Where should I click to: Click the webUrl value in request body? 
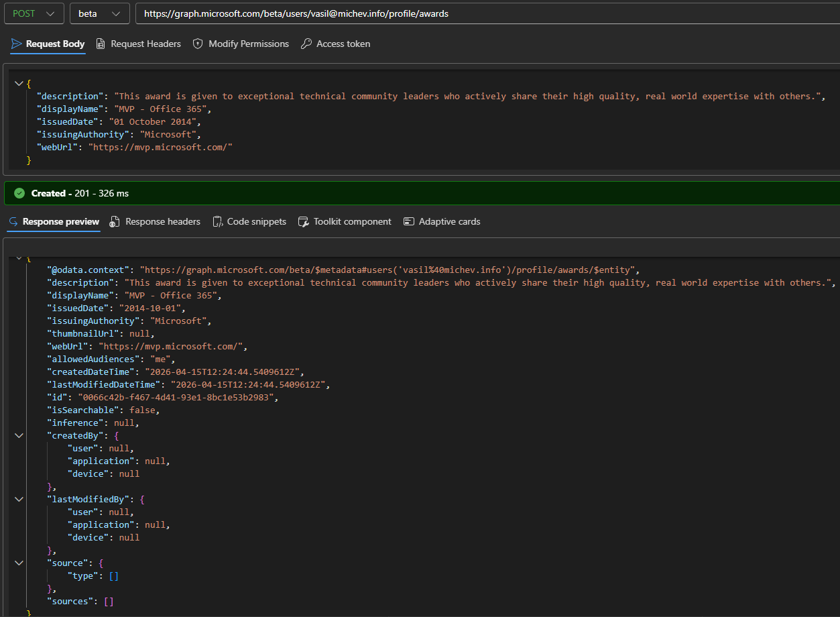tap(160, 148)
